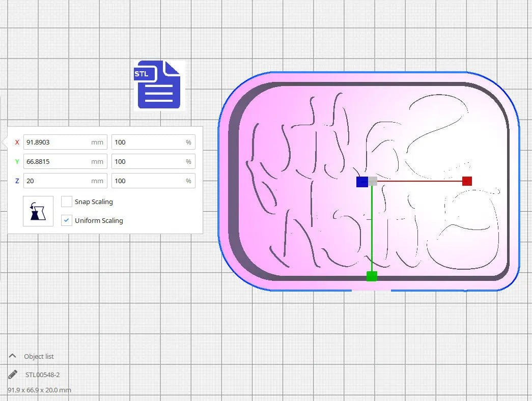Enable Snap Scaling
532x401 pixels.
[66, 201]
